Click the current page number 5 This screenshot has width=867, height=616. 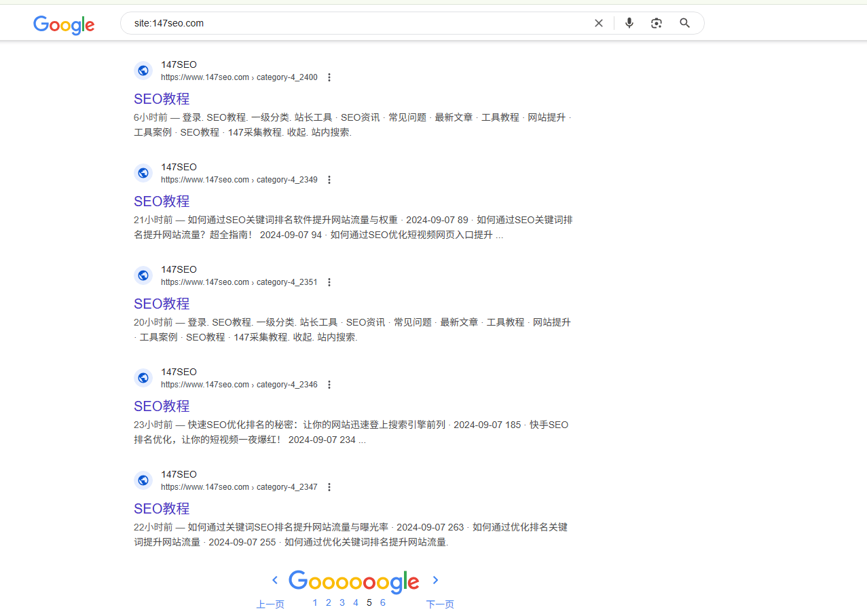[369, 602]
